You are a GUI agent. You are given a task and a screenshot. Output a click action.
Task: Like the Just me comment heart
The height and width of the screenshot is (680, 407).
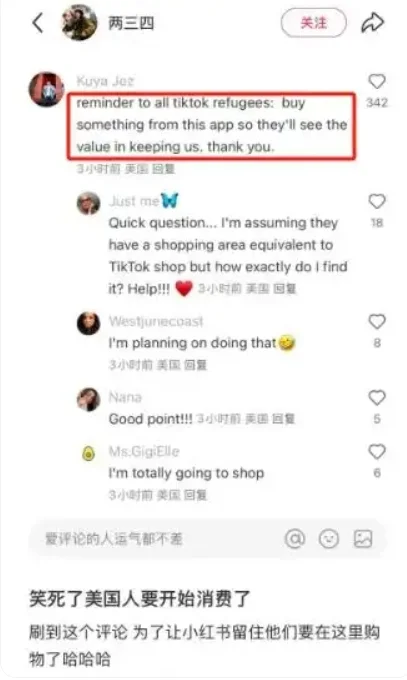[x=377, y=201]
